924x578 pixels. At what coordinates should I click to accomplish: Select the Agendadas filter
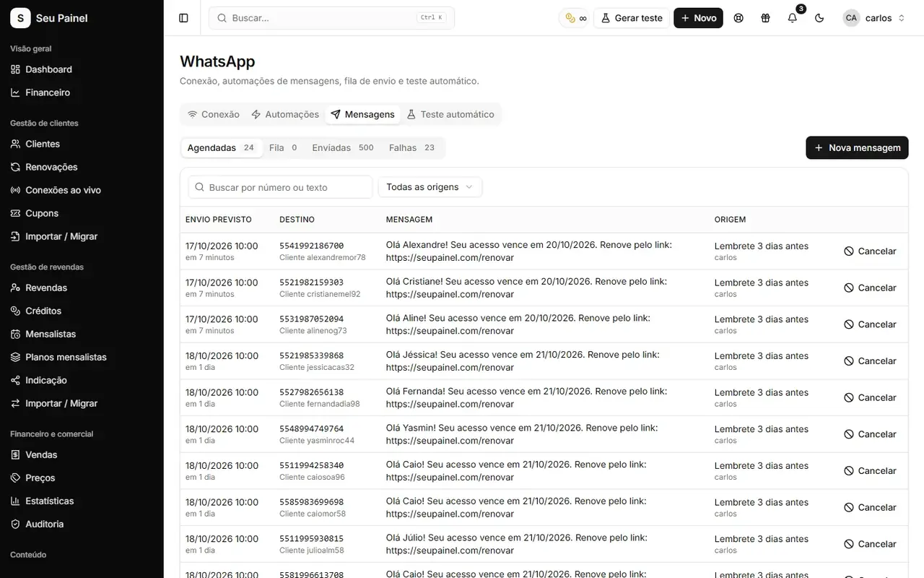click(x=221, y=147)
